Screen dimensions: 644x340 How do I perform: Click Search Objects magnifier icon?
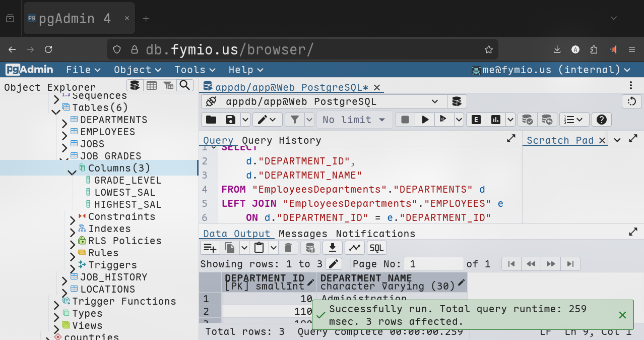[x=185, y=85]
